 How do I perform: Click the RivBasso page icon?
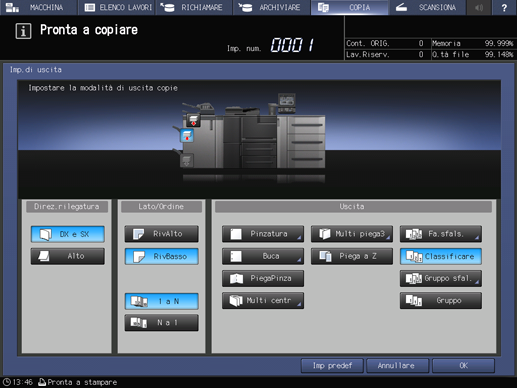tap(138, 257)
